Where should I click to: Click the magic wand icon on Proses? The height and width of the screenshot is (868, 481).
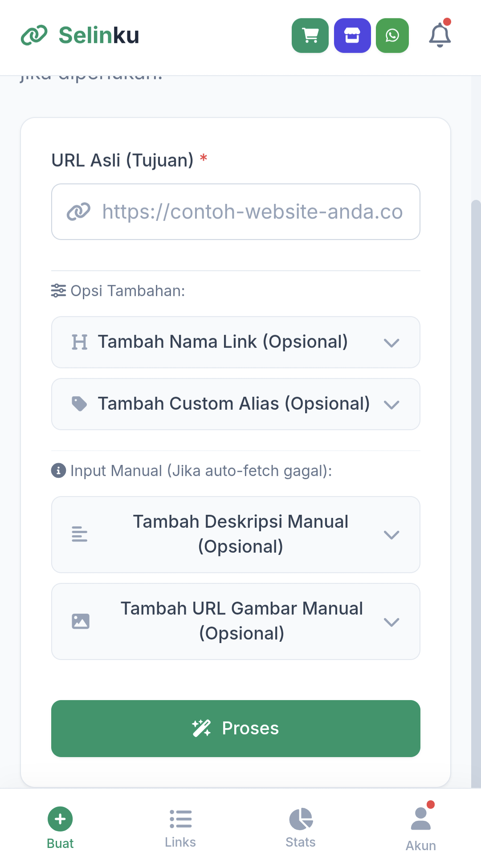click(201, 728)
